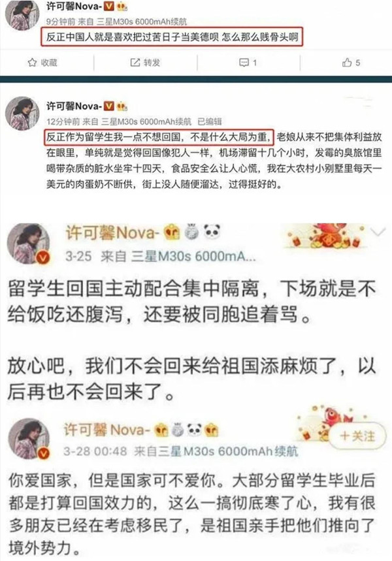Screen dimensions: 392x561
Task: Open the avatar thumbnail of the second post
Action: [x=22, y=114]
